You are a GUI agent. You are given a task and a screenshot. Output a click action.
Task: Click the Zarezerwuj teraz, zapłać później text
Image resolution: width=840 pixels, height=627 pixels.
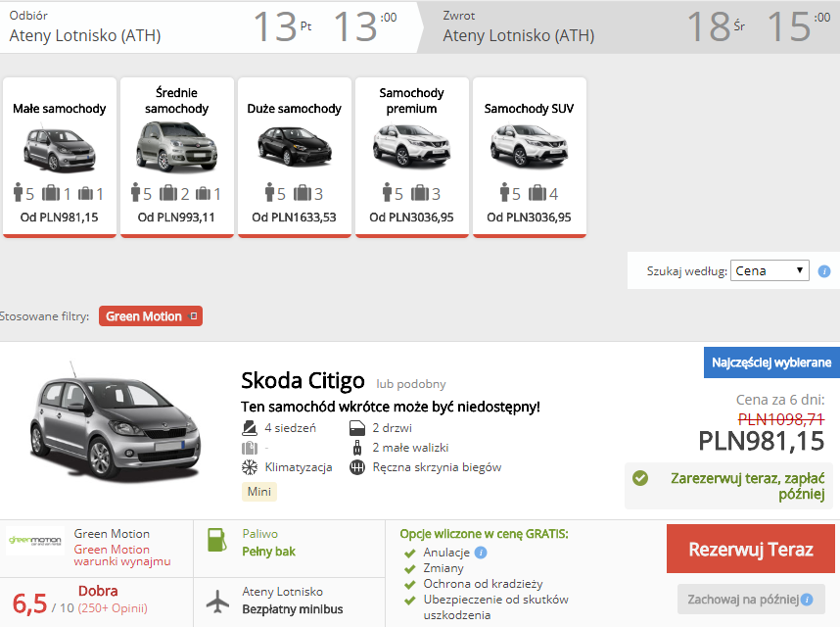tap(747, 486)
